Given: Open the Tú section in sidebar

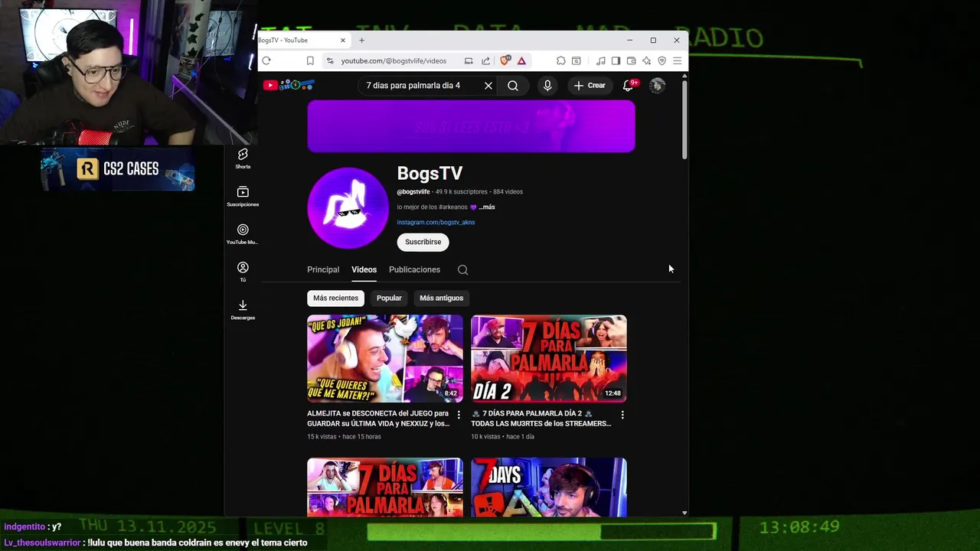Looking at the screenshot, I should 243,272.
